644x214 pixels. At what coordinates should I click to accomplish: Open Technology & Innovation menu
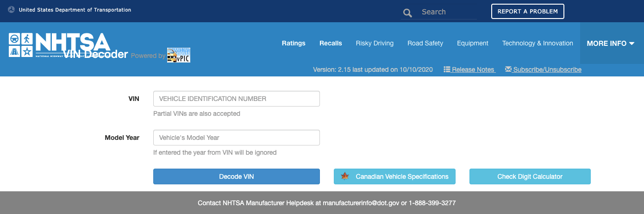538,43
